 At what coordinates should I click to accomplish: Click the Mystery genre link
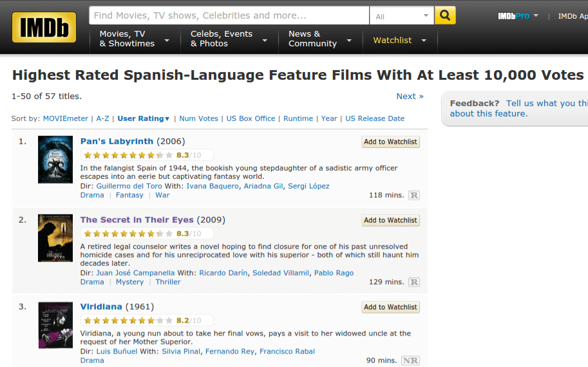(x=129, y=282)
